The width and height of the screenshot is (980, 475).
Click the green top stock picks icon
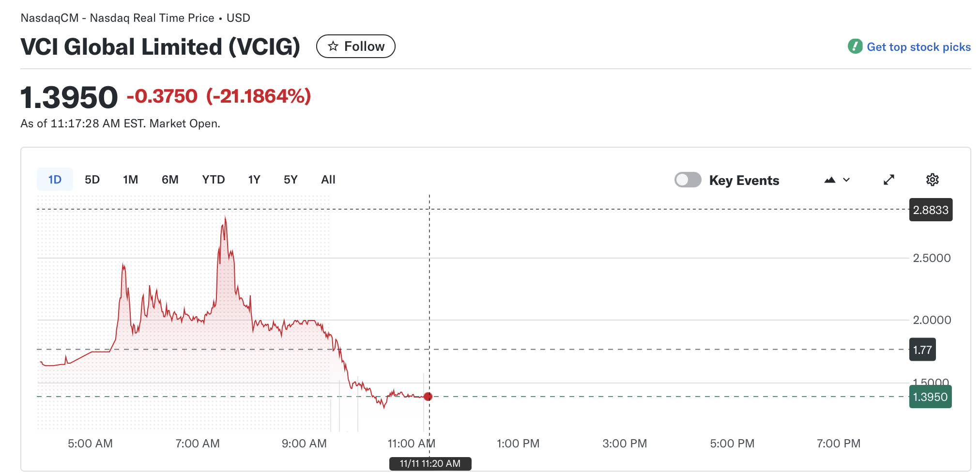(855, 46)
